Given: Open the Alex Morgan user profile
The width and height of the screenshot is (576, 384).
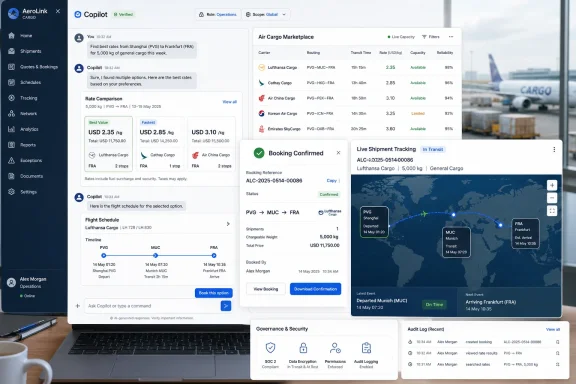Looking at the screenshot, I should (28, 287).
